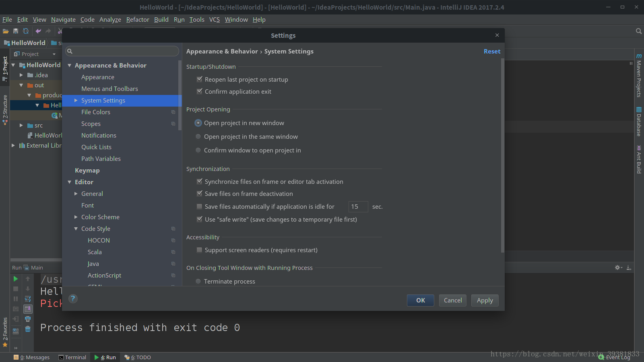Click the Stop process square icon
Screen dimensions: 644x362
coord(16,289)
